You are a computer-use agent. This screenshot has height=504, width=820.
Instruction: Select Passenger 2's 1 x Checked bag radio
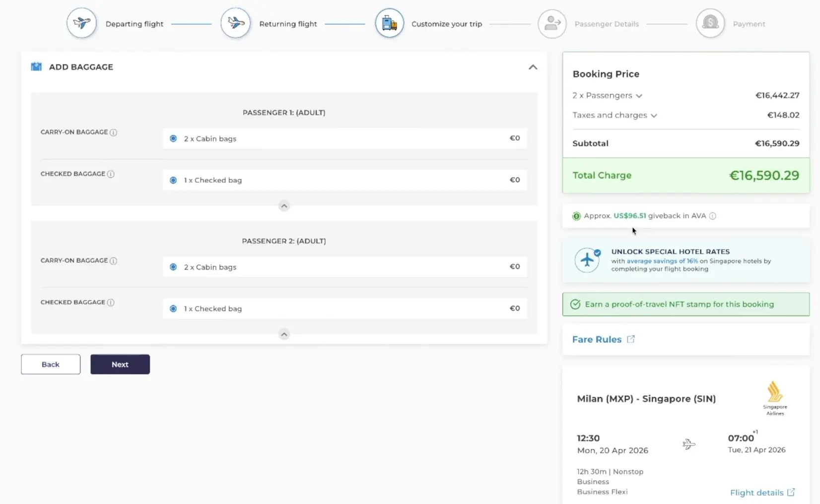point(173,309)
